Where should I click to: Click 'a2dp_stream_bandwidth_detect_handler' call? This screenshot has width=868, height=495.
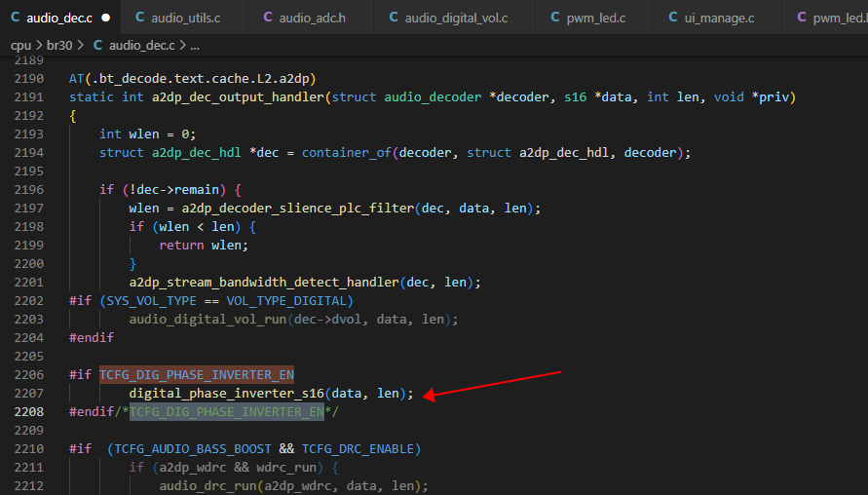264,283
